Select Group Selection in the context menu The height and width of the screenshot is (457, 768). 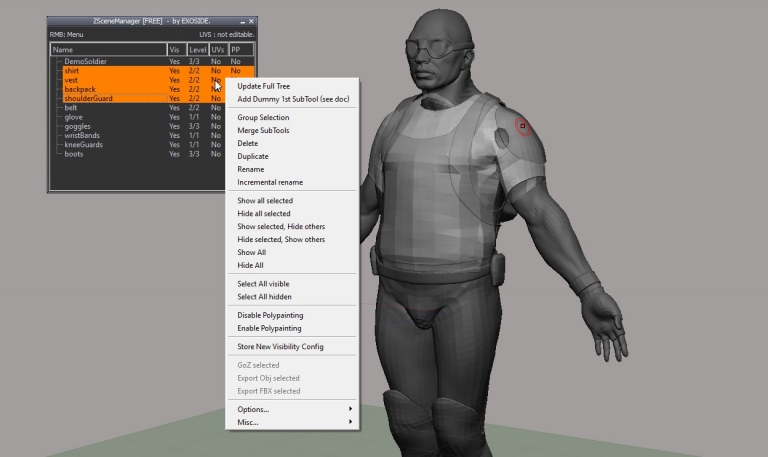263,118
